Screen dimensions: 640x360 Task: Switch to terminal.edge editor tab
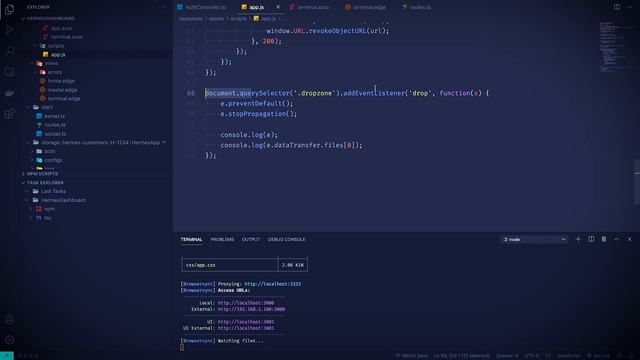[x=365, y=7]
